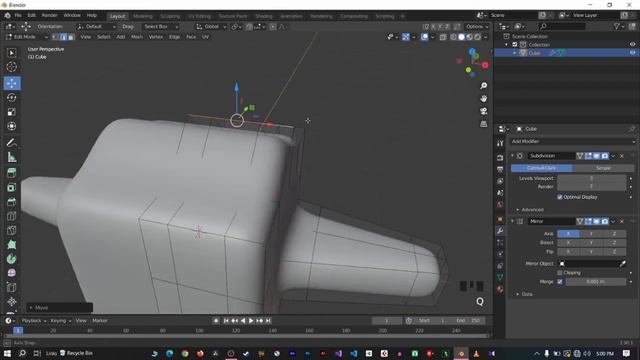Open the Object Data properties tab icon
This screenshot has width=640, height=360.
pyautogui.click(x=500, y=278)
